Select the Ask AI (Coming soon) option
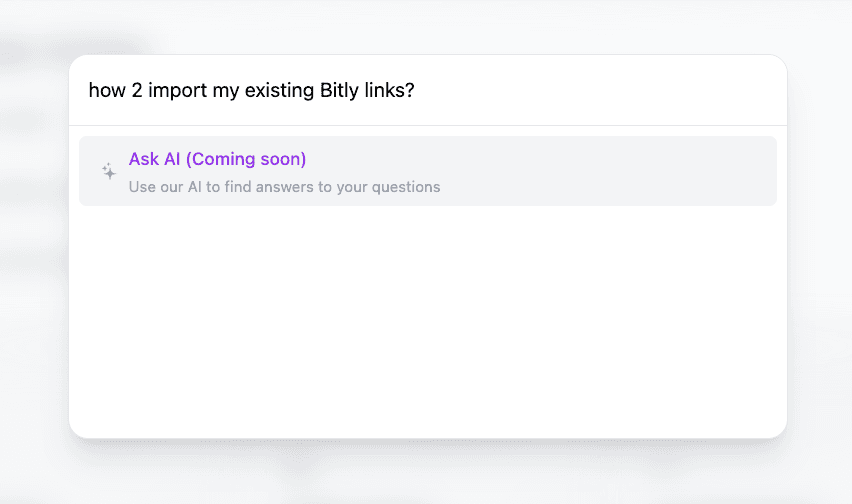Screen dimensions: 852x504 coord(428,171)
